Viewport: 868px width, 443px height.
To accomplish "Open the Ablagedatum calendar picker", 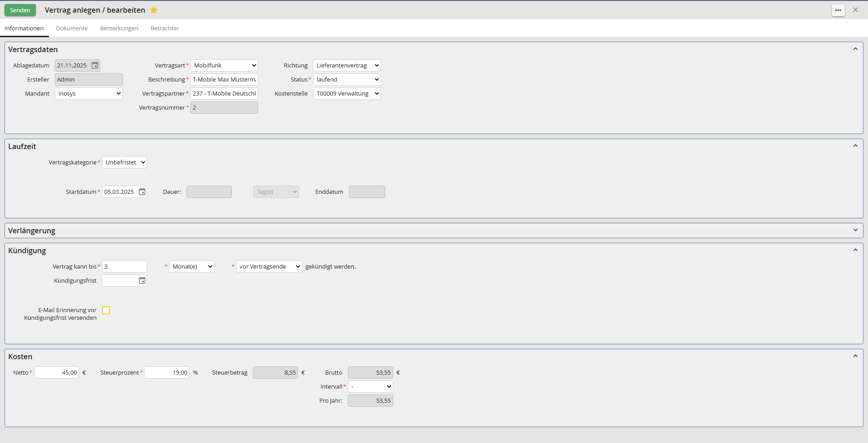I will [95, 65].
